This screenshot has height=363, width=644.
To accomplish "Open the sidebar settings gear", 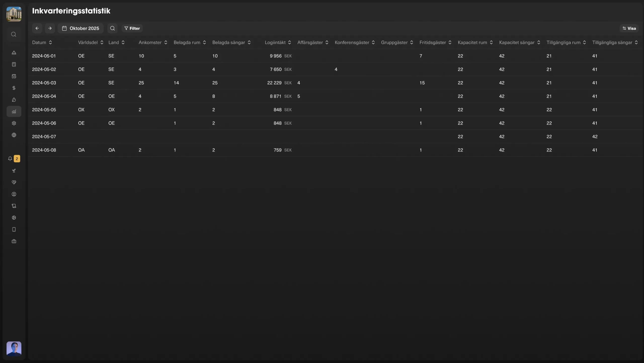I will [14, 123].
